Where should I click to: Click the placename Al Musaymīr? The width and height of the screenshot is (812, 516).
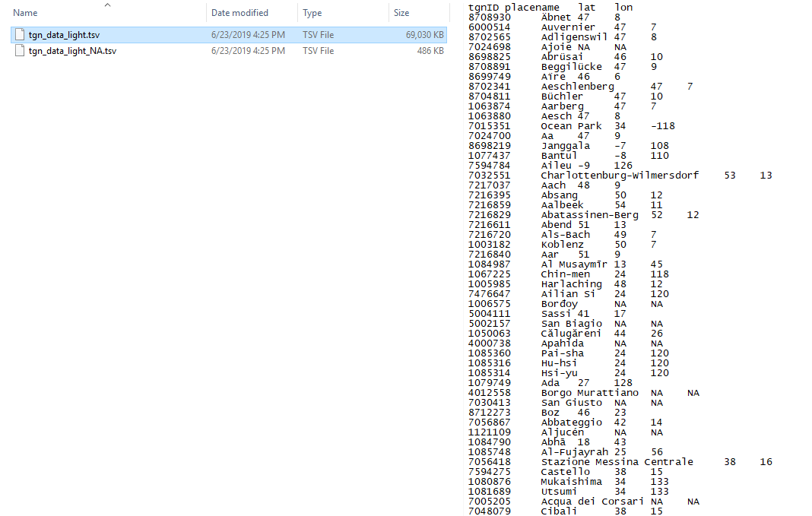pyautogui.click(x=574, y=264)
